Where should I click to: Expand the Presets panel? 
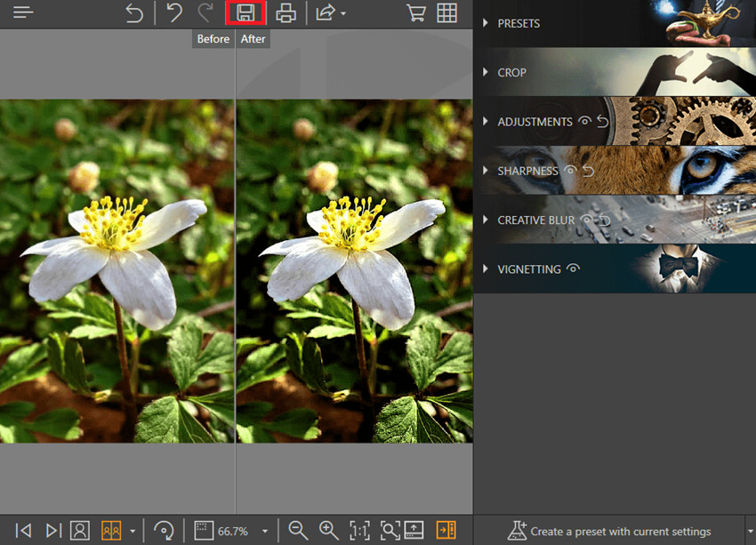coord(519,23)
